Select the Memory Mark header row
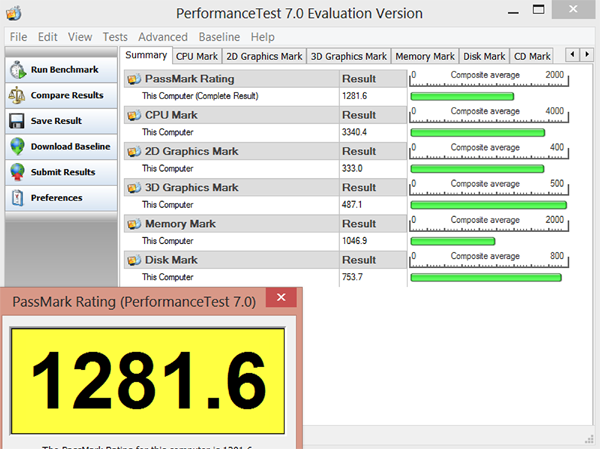The height and width of the screenshot is (449, 600). (266, 224)
